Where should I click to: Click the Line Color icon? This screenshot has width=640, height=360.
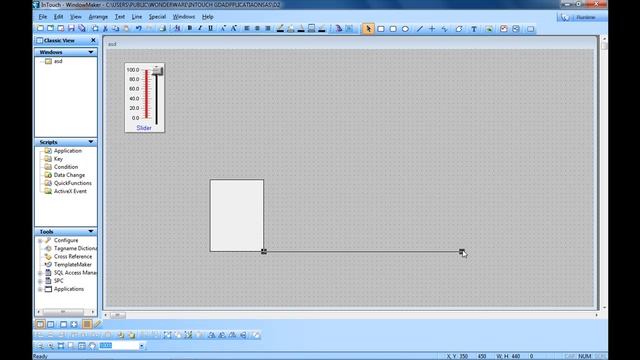click(x=280, y=28)
